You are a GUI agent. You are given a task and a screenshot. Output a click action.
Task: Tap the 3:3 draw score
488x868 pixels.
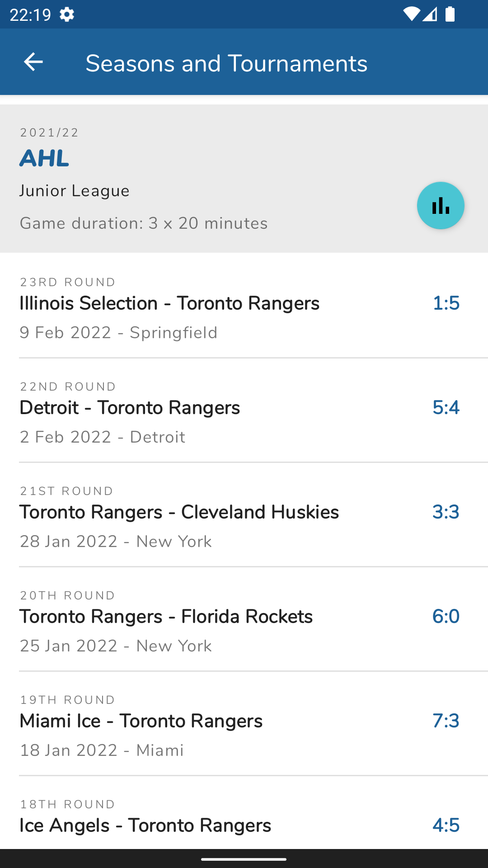coord(446,512)
